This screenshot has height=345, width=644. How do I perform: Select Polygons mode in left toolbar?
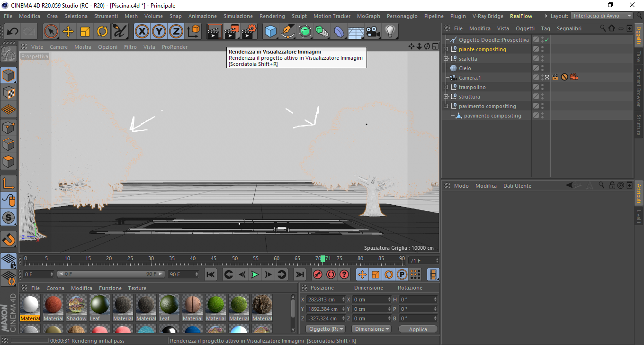[x=9, y=161]
